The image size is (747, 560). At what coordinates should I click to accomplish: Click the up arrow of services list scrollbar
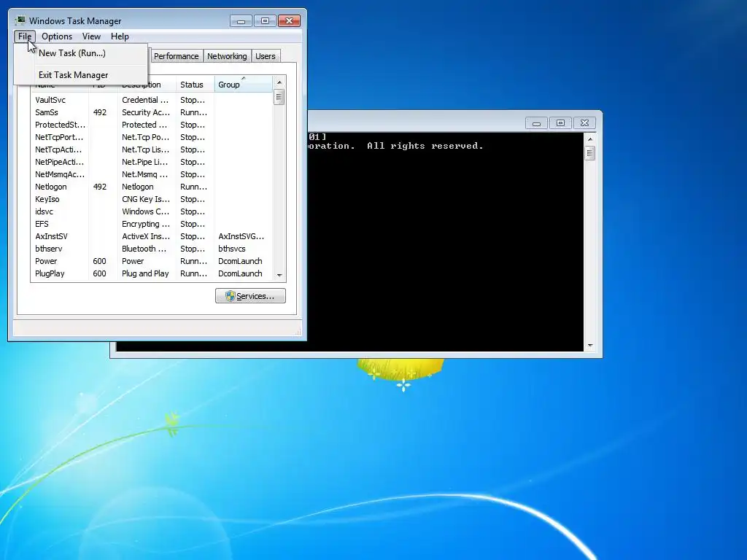click(x=279, y=82)
